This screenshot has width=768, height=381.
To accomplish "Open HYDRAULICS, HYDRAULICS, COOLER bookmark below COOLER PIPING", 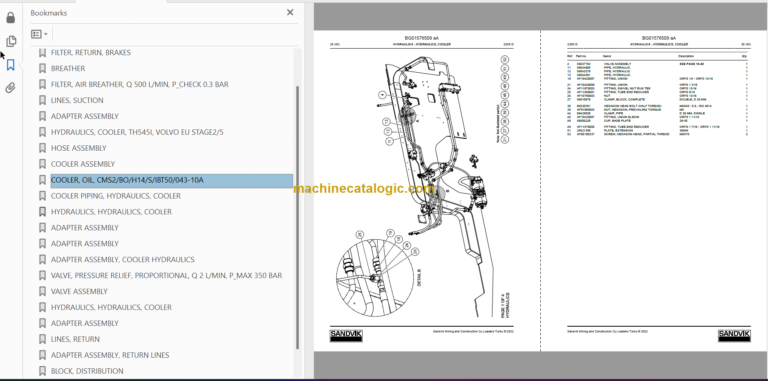I will [111, 212].
